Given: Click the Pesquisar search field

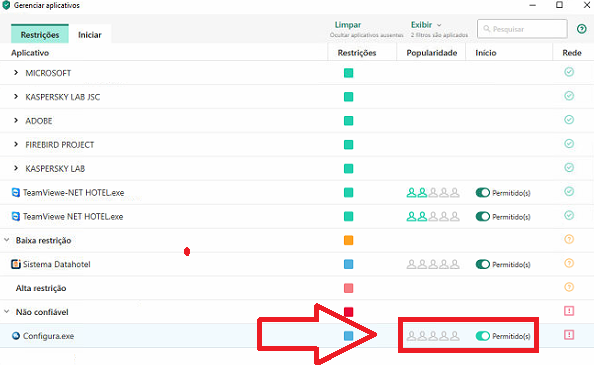Looking at the screenshot, I should coord(522,29).
